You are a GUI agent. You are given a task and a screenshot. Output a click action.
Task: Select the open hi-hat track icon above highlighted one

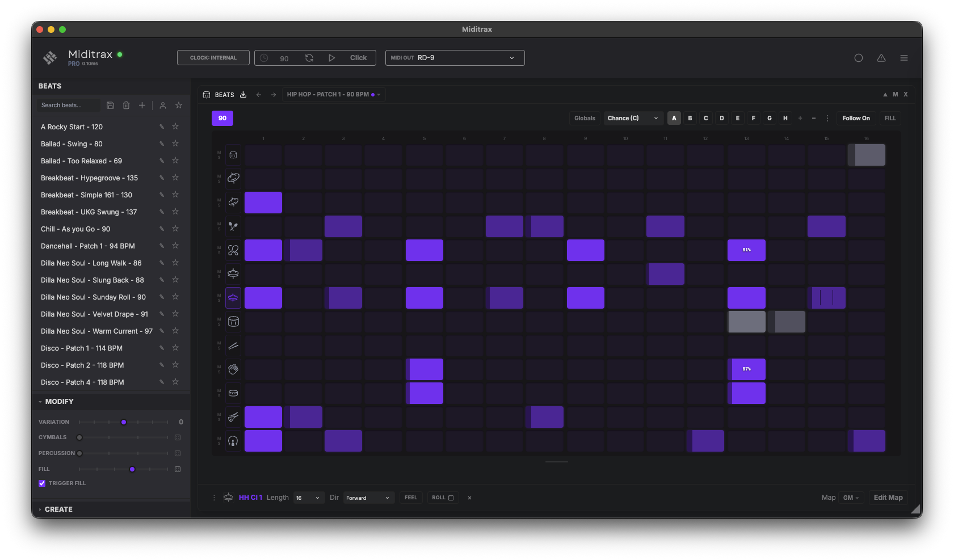[233, 273]
